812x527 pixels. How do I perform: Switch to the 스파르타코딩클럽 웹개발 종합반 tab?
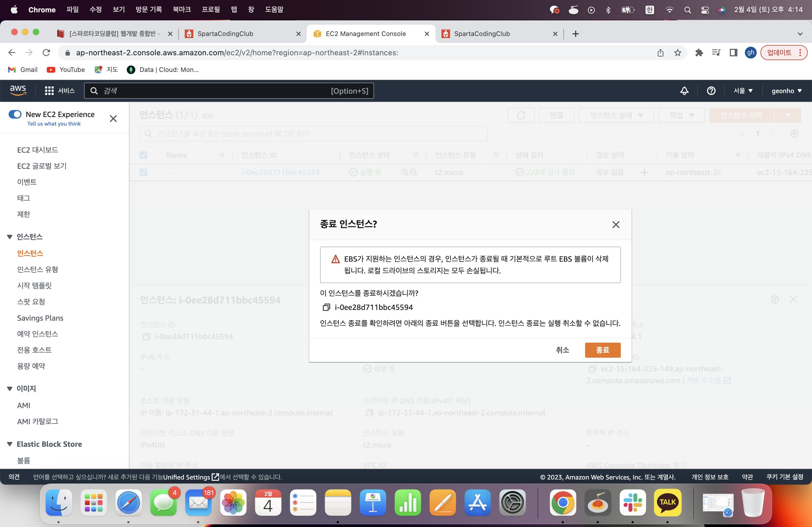(115, 34)
